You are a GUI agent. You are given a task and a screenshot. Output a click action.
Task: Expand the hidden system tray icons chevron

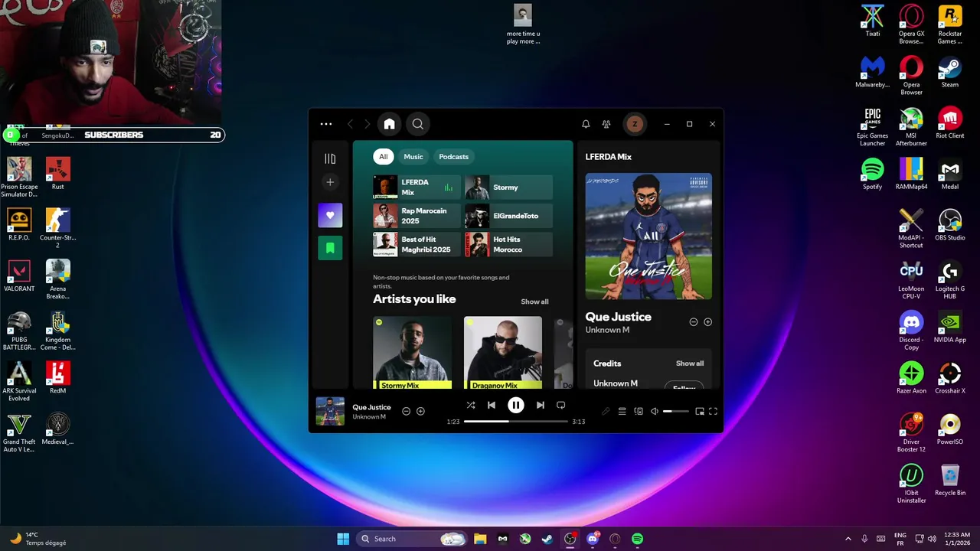pos(848,539)
